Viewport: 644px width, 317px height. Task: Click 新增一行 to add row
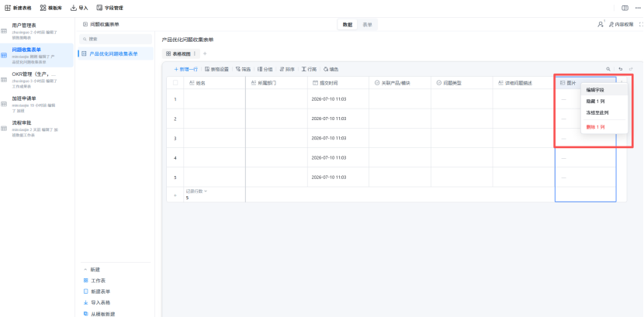pyautogui.click(x=186, y=69)
